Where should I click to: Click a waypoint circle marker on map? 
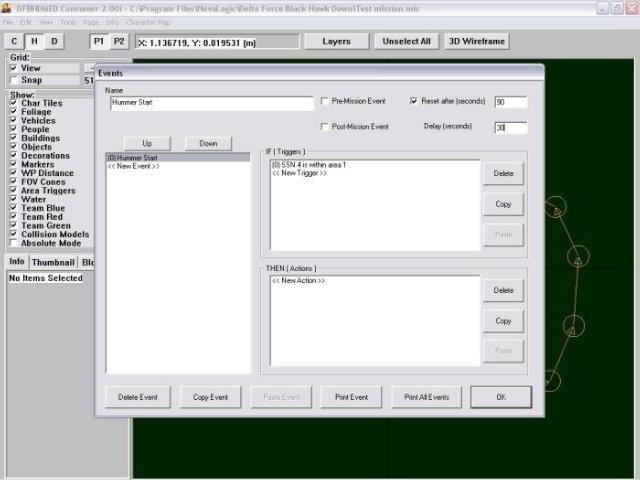click(x=573, y=326)
